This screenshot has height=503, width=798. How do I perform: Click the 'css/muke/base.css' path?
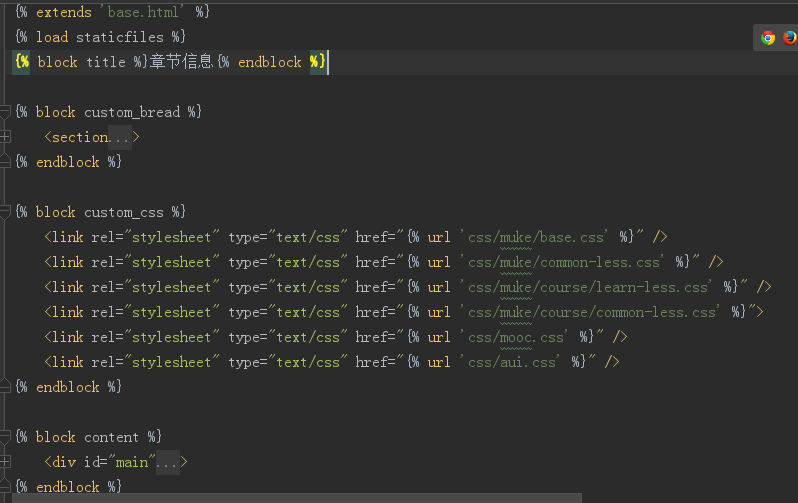(534, 237)
